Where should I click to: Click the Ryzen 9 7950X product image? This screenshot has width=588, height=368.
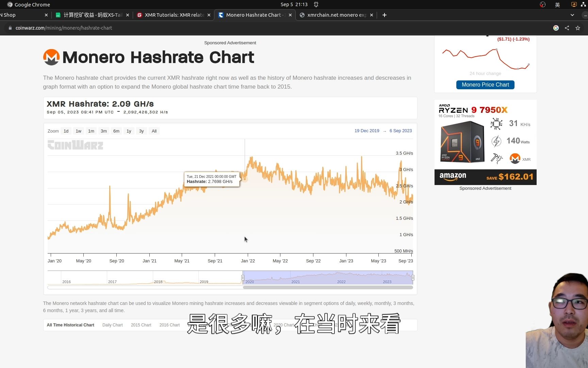click(462, 142)
